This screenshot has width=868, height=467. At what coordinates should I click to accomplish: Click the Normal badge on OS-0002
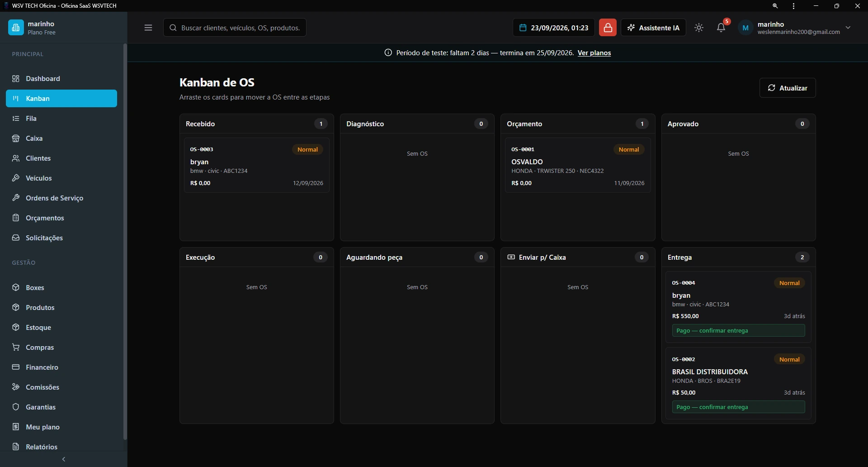789,360
